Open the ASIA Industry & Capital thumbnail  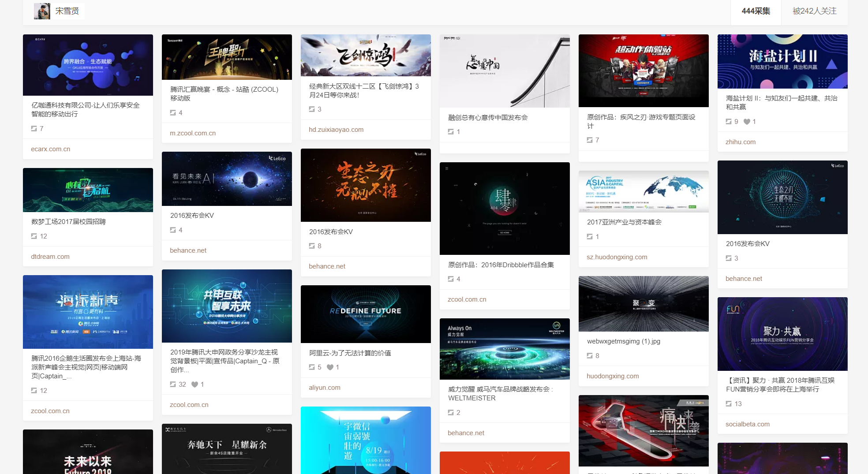point(644,191)
